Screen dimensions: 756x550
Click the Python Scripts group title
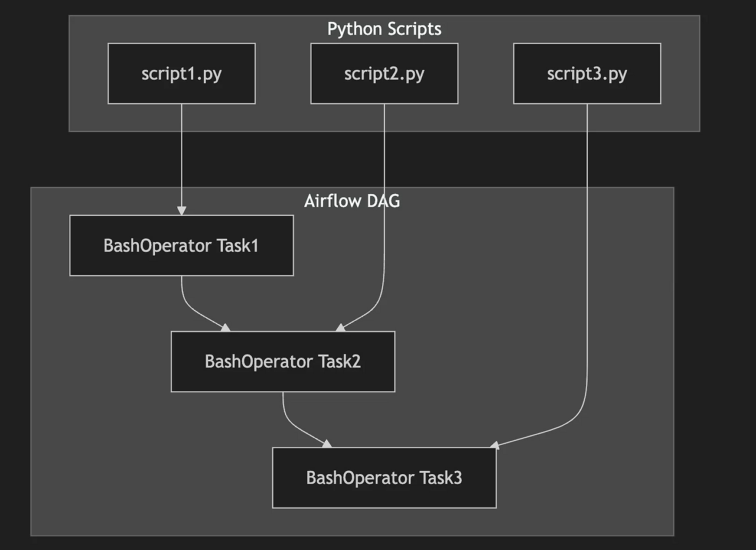point(384,28)
